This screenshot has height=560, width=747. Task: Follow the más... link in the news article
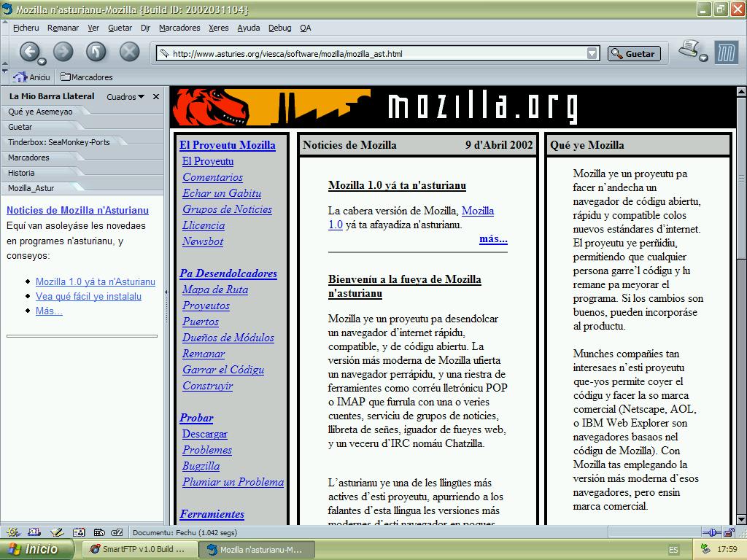coord(494,238)
